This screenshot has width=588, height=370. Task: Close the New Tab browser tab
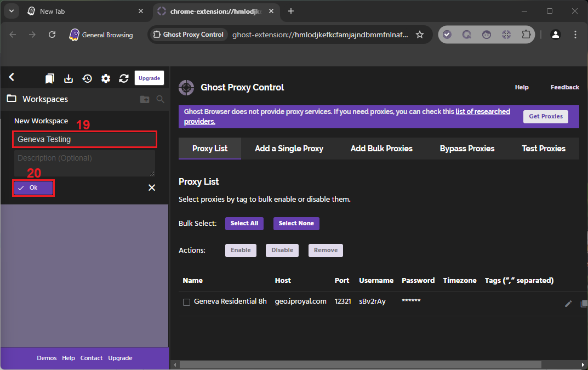click(141, 12)
